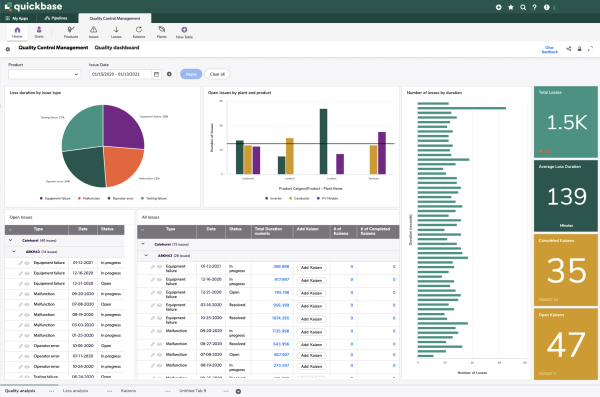This screenshot has height=397, width=600.
Task: Click the share icon near feedback link
Action: pyautogui.click(x=569, y=49)
